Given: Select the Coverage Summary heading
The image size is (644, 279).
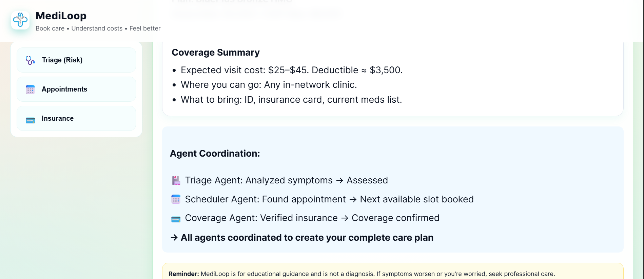Looking at the screenshot, I should tap(216, 53).
